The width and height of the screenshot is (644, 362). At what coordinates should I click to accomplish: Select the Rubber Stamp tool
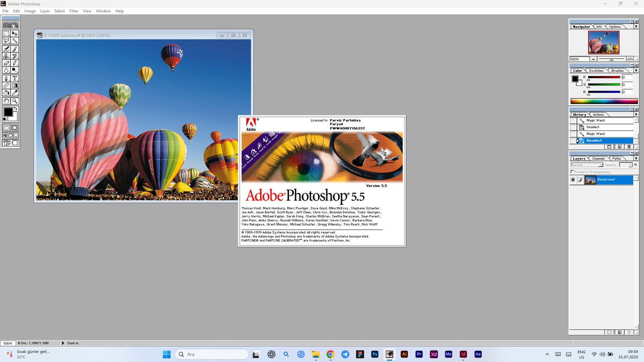click(x=6, y=56)
